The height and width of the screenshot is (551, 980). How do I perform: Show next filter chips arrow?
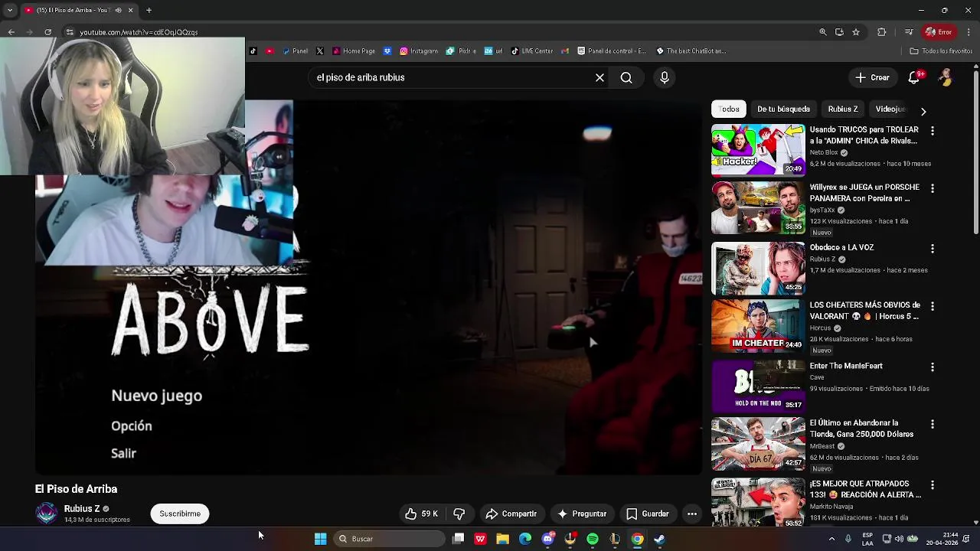923,111
